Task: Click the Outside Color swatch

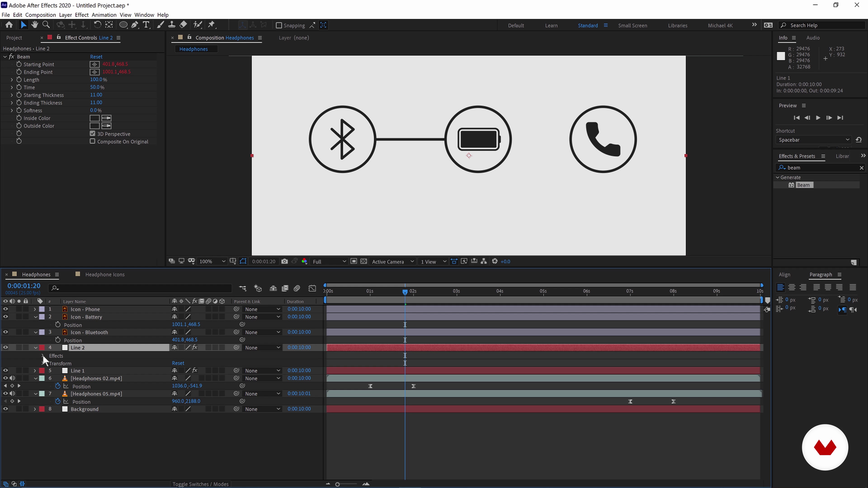Action: pos(95,126)
